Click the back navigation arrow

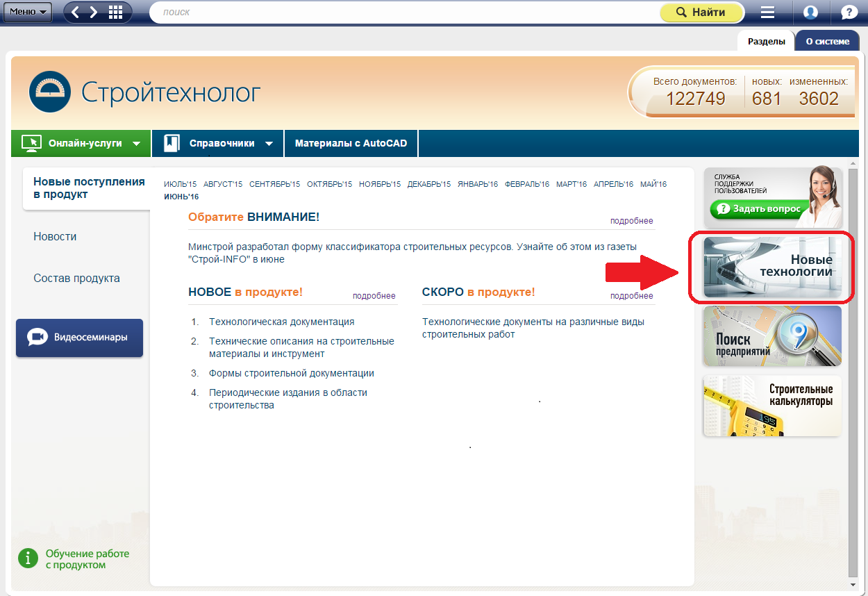pyautogui.click(x=76, y=13)
